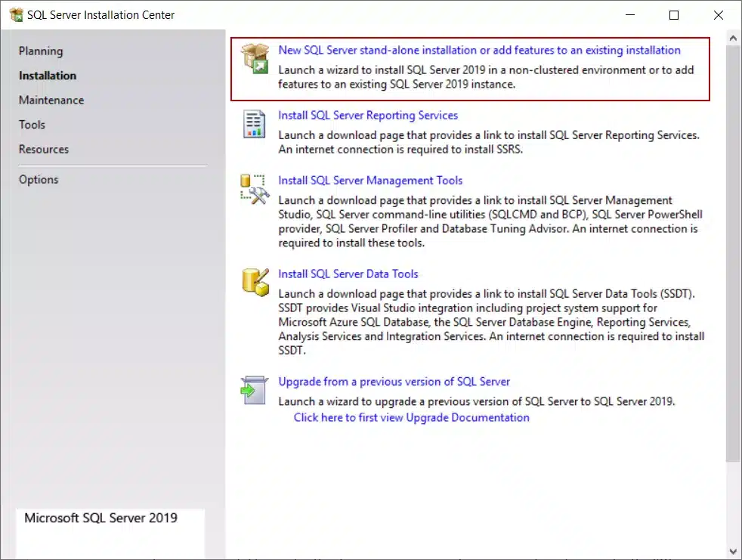The height and width of the screenshot is (560, 742).
Task: Select the Installation section in sidebar
Action: click(x=48, y=76)
